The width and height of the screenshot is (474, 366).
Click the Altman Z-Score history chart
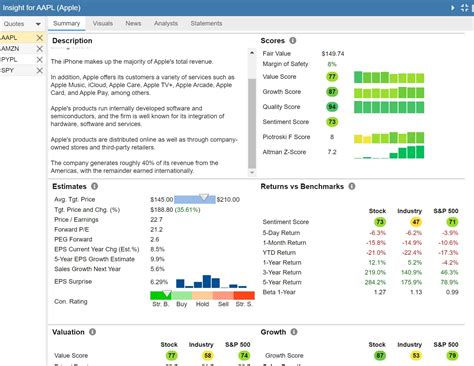point(389,152)
